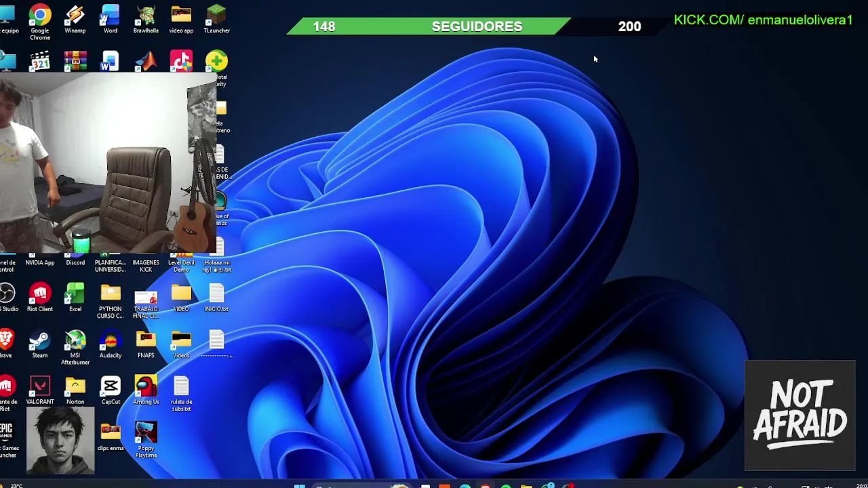868x488 pixels.
Task: Select the NVIDIA App desktop label
Action: (40, 263)
